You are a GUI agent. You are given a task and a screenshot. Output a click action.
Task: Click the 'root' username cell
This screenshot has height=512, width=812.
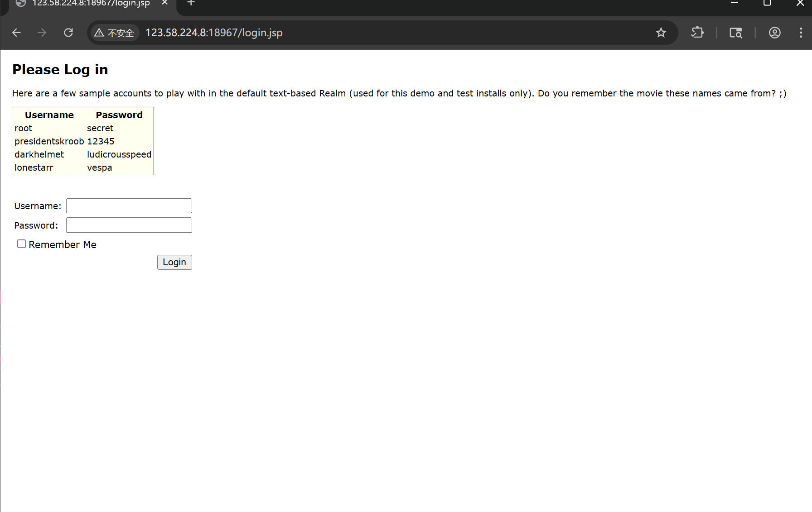pos(24,128)
